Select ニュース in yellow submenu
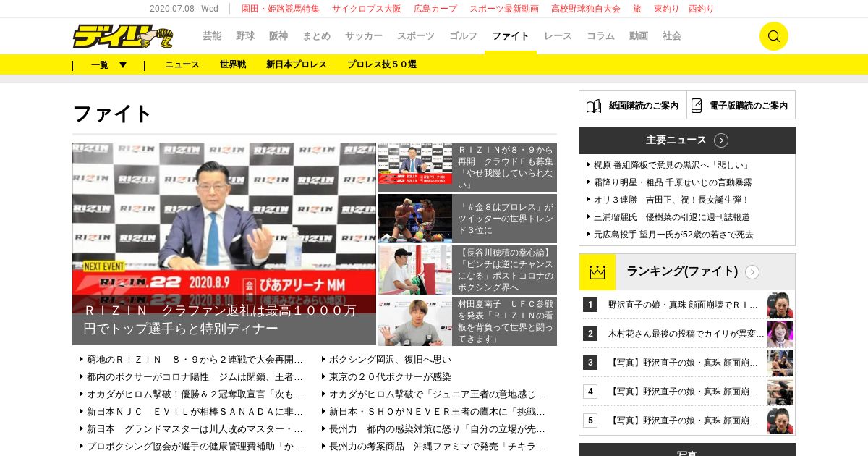 pos(182,64)
